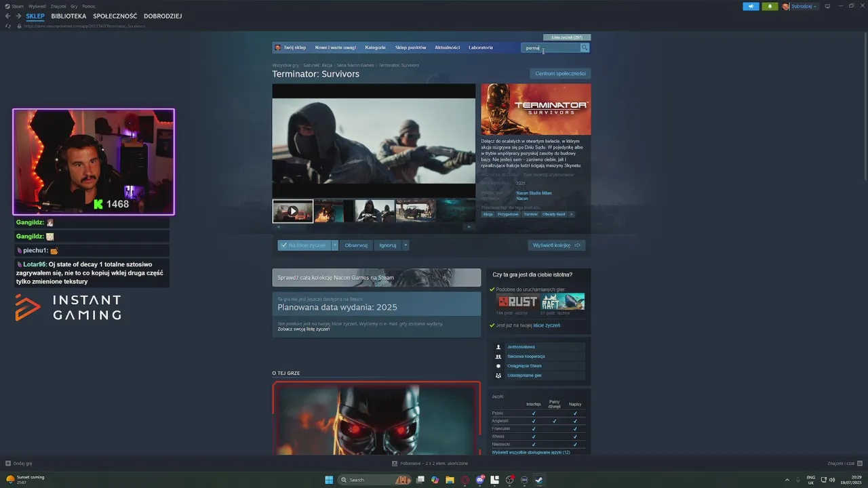The width and height of the screenshot is (868, 488).
Task: Switch to the SPOŁECZNOŚĆ tab
Action: tap(115, 16)
